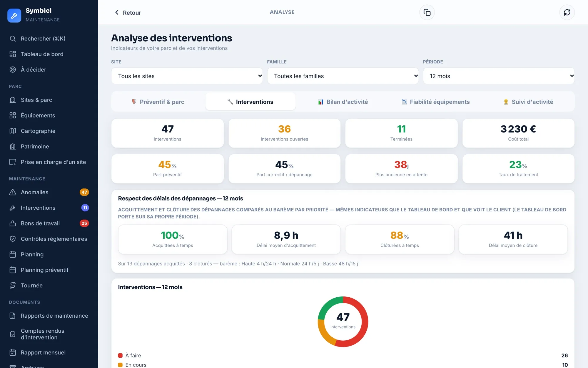The image size is (588, 368).
Task: Click the Bons de travail thumbs-up icon
Action: pos(13,223)
